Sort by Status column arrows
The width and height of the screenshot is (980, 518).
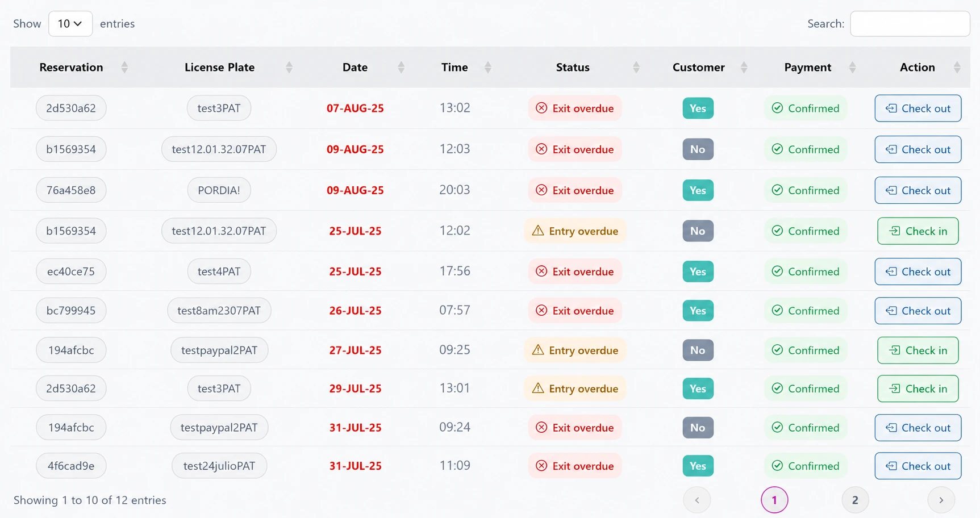tap(636, 68)
